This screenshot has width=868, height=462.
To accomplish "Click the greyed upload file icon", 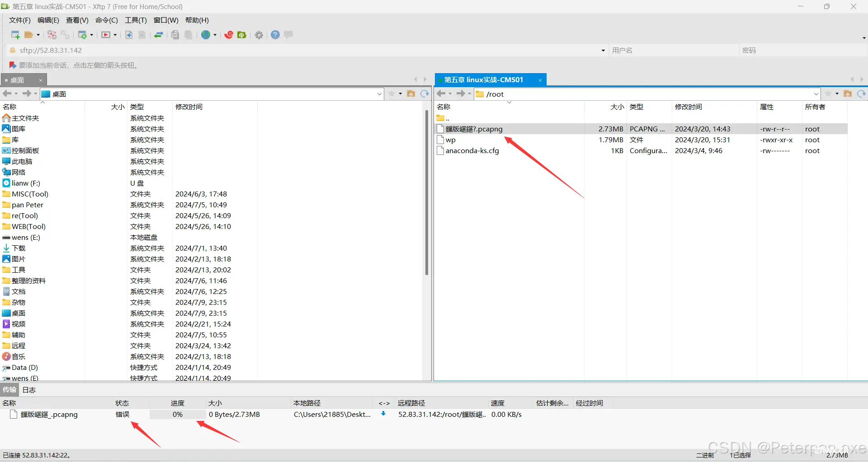I will pos(142,35).
